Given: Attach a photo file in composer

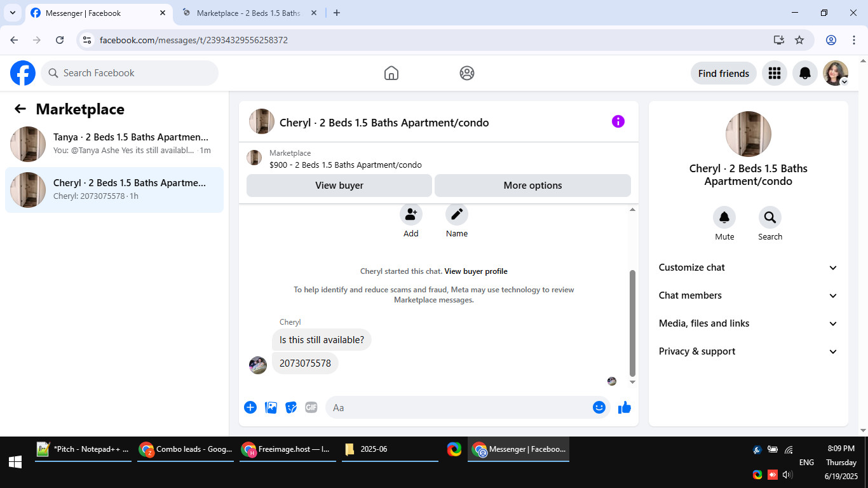Looking at the screenshot, I should click(x=271, y=407).
